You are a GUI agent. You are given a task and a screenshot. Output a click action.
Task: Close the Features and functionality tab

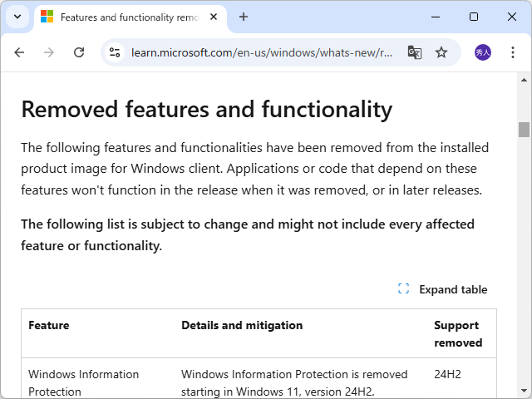coord(214,17)
